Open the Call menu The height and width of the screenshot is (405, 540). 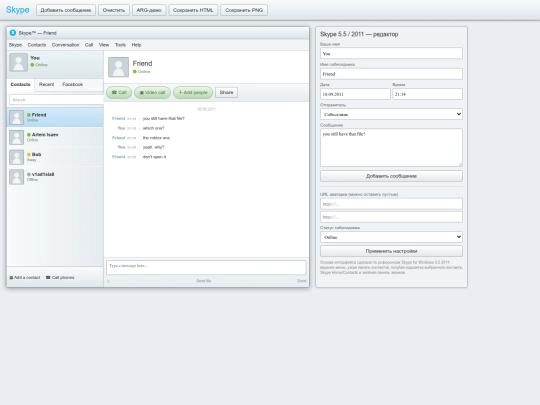(x=89, y=45)
